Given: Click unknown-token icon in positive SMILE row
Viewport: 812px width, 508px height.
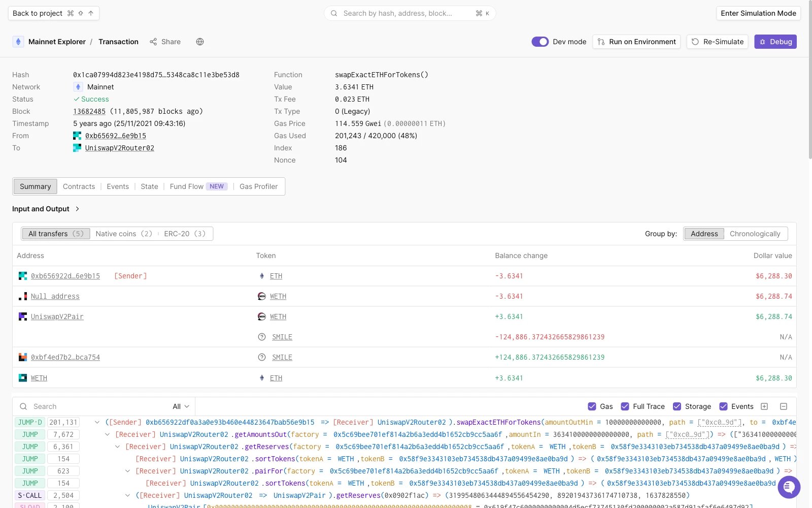Looking at the screenshot, I should point(262,357).
